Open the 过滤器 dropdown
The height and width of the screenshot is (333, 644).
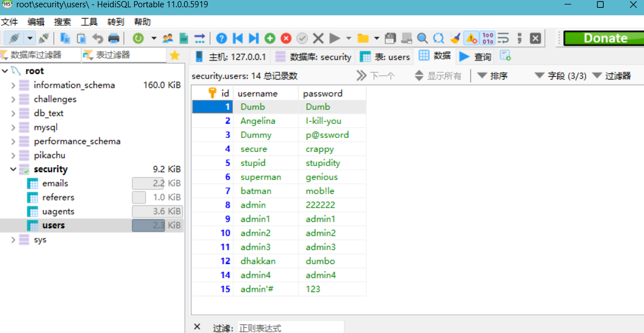[611, 76]
